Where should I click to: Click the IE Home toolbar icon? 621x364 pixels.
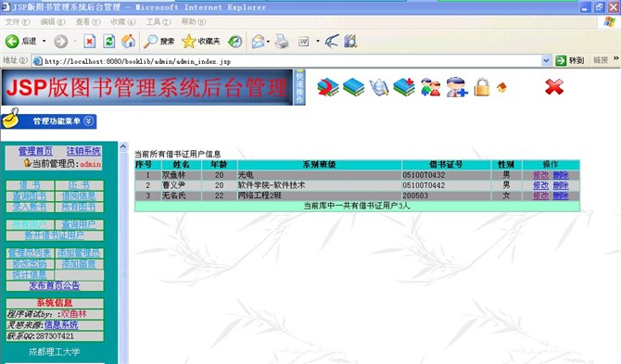coord(128,41)
